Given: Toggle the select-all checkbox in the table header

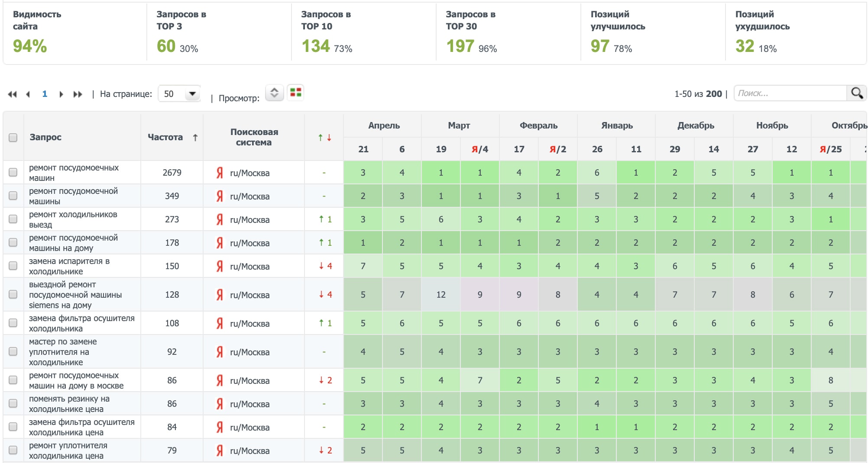Looking at the screenshot, I should tap(13, 138).
